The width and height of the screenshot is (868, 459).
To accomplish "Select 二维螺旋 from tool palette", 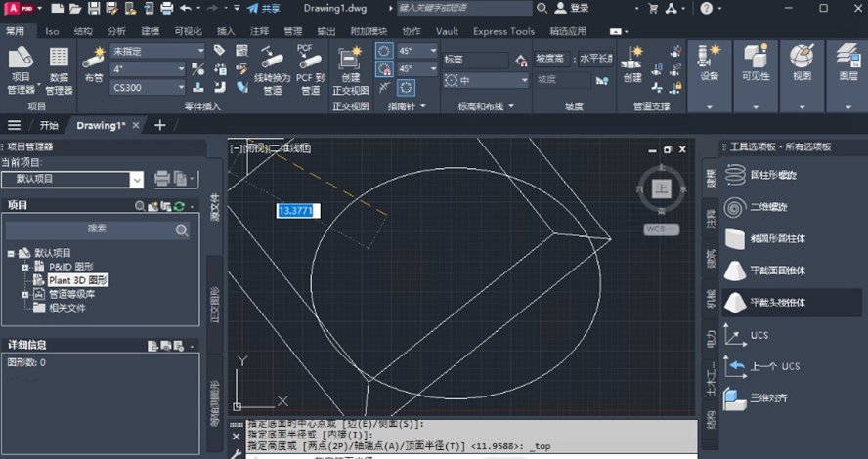I will 757,207.
